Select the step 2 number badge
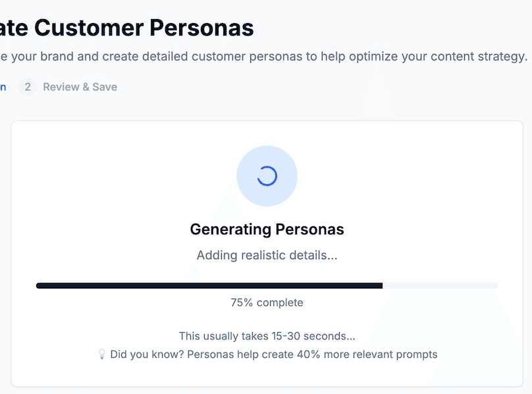Viewport: 532px width, 394px height. (27, 87)
